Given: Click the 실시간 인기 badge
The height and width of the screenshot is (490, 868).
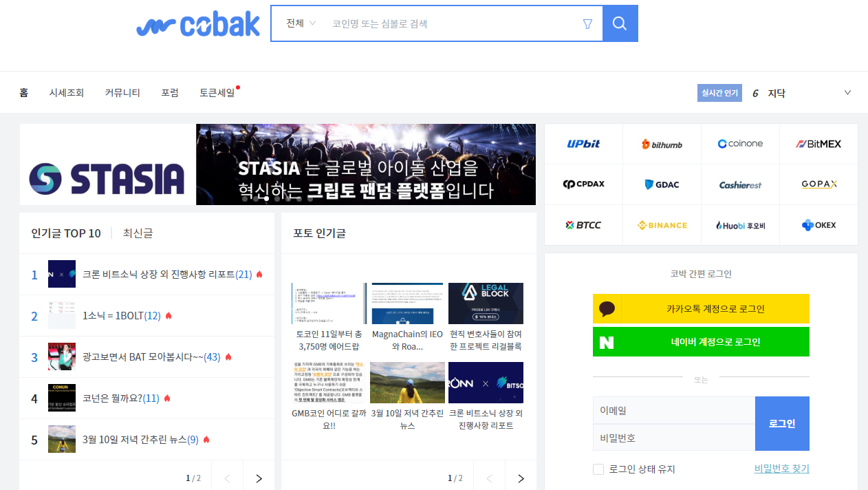Looking at the screenshot, I should [719, 93].
